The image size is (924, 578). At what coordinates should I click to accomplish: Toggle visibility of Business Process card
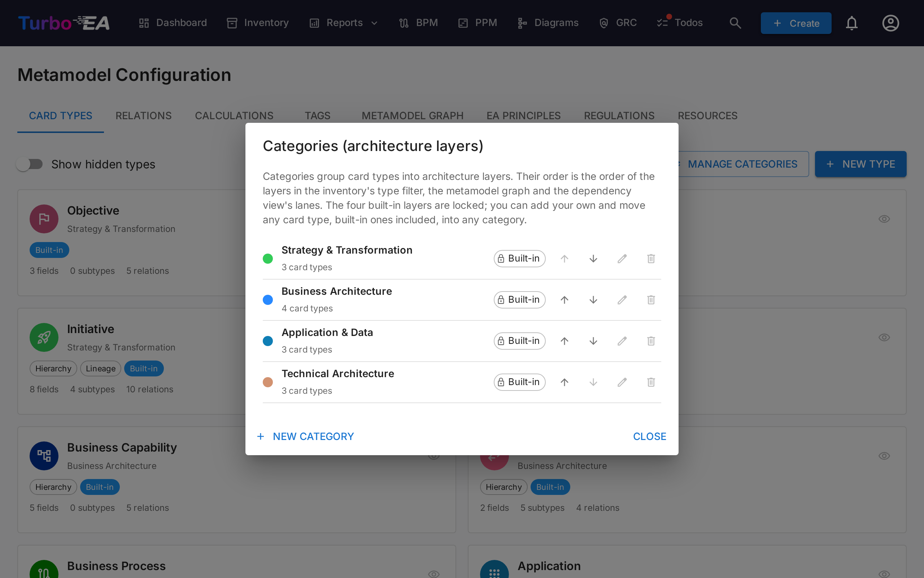434,573
